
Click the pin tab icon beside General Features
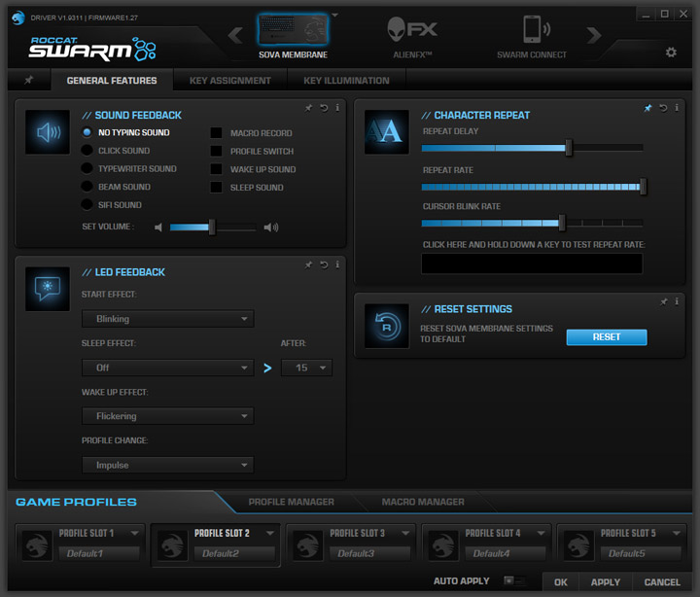(29, 80)
